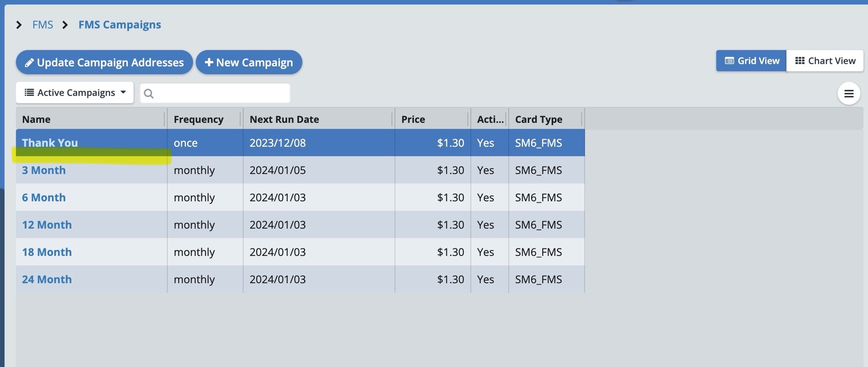Click into the campaign search field
The height and width of the screenshot is (367, 868).
tap(220, 93)
